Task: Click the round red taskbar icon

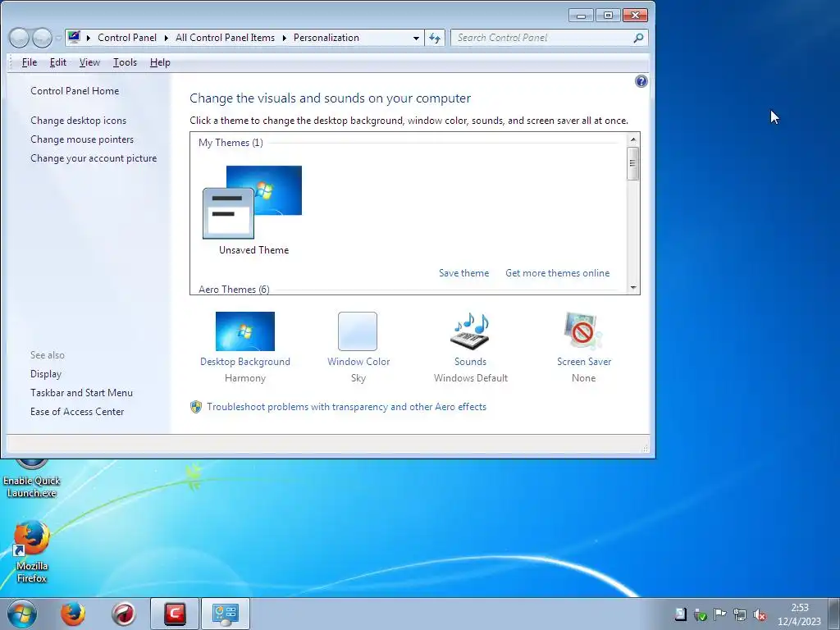Action: pyautogui.click(x=124, y=614)
